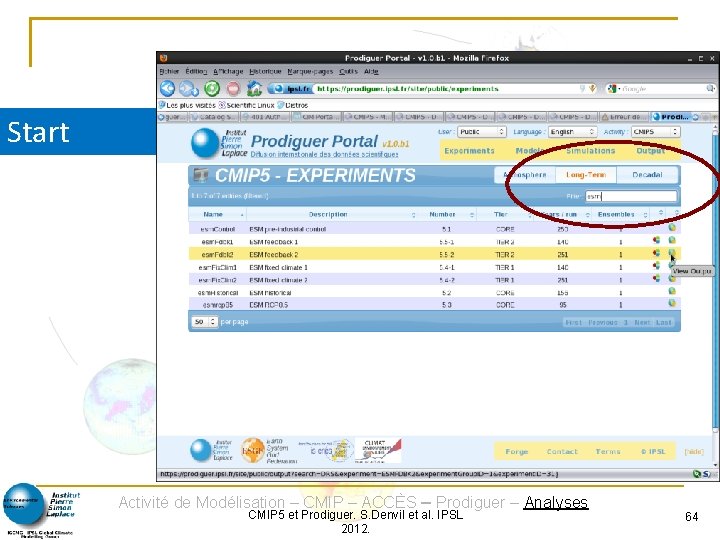
Task: Click the search magnifier icon in toolbar
Action: click(710, 89)
